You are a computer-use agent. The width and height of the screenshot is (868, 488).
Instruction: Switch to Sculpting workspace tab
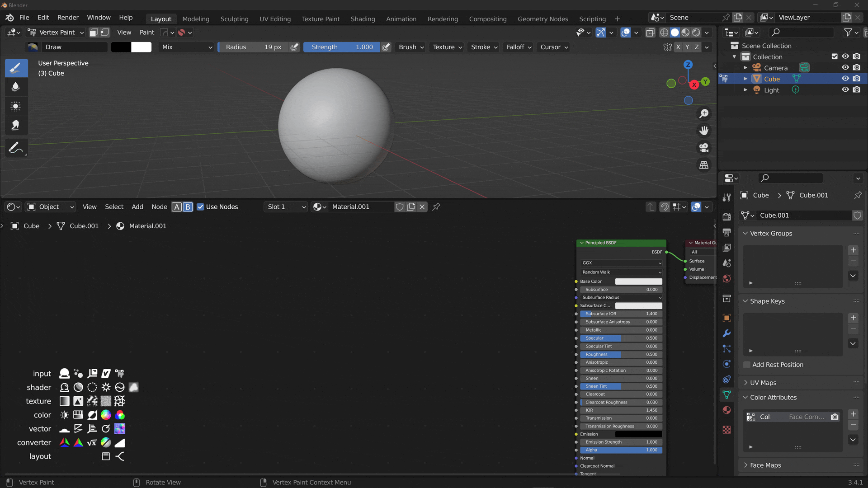coord(234,19)
